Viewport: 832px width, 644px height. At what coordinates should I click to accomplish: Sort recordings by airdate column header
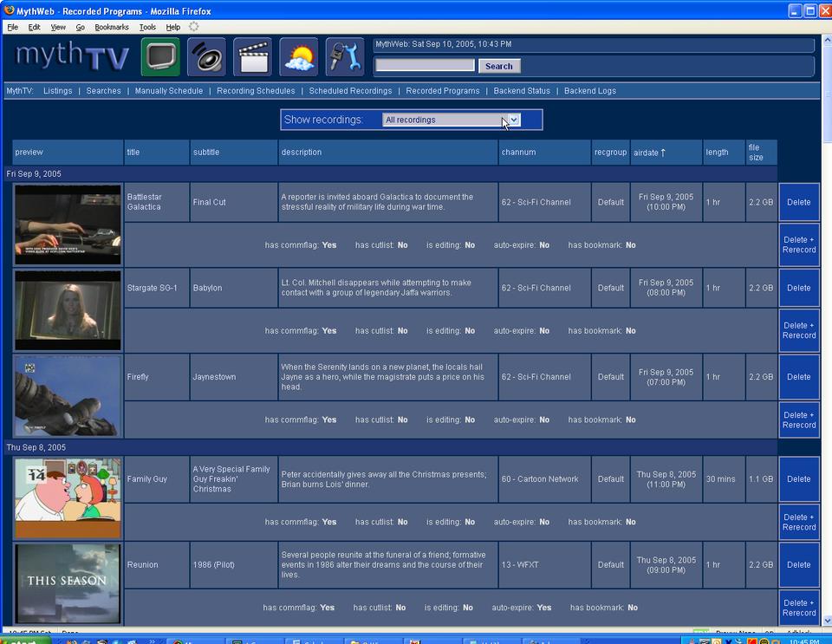(x=650, y=153)
